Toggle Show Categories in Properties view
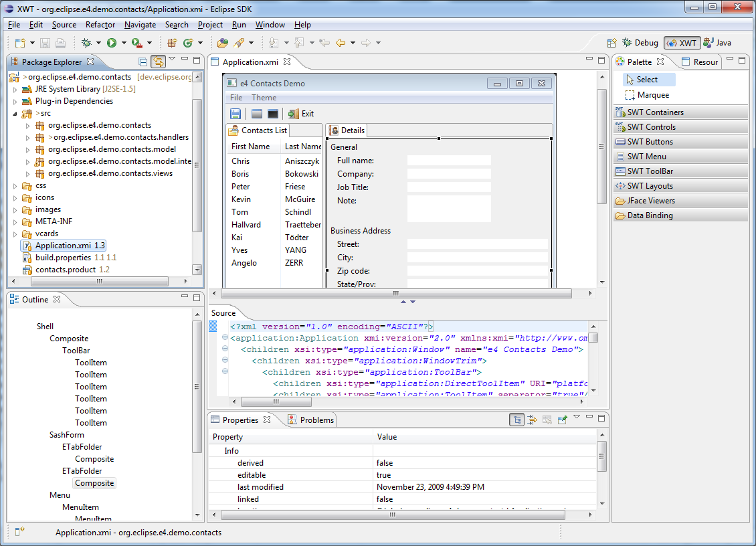Image resolution: width=756 pixels, height=546 pixels. (517, 420)
